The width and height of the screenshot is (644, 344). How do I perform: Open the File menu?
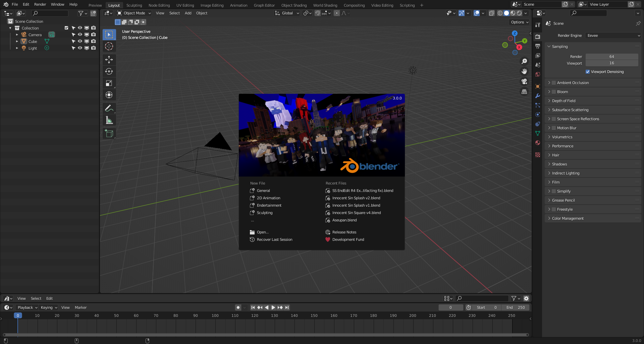[15, 4]
